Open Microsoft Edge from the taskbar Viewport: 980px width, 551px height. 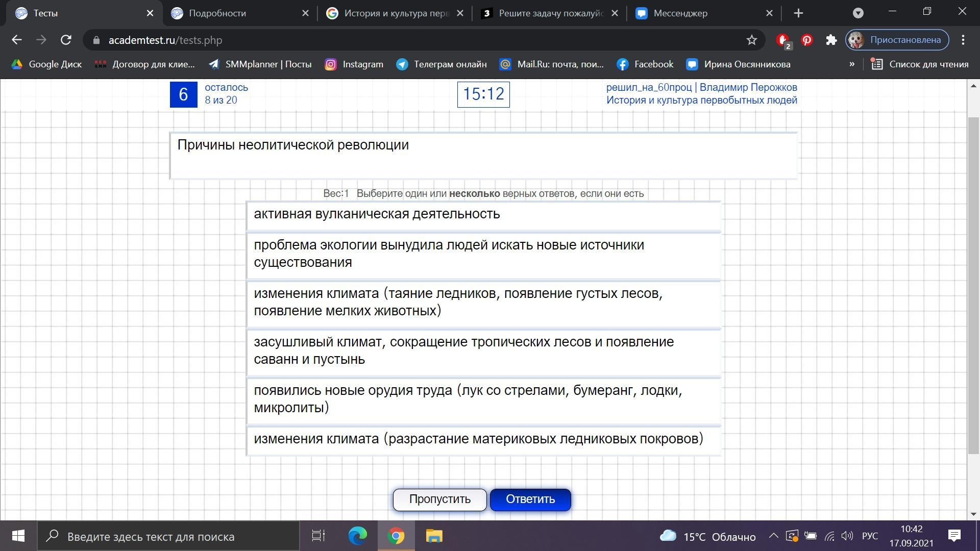pyautogui.click(x=357, y=536)
